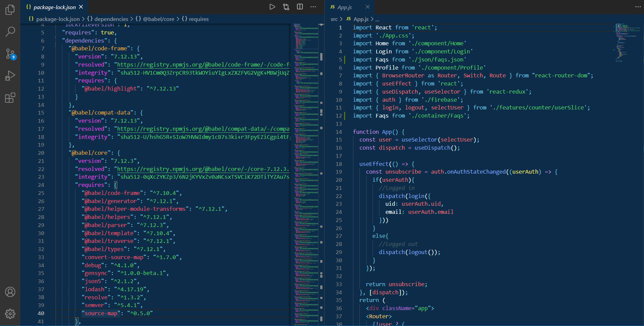The image size is (644, 326).
Task: Click the ellipsis breadcrumb after App.js
Action: click(377, 19)
